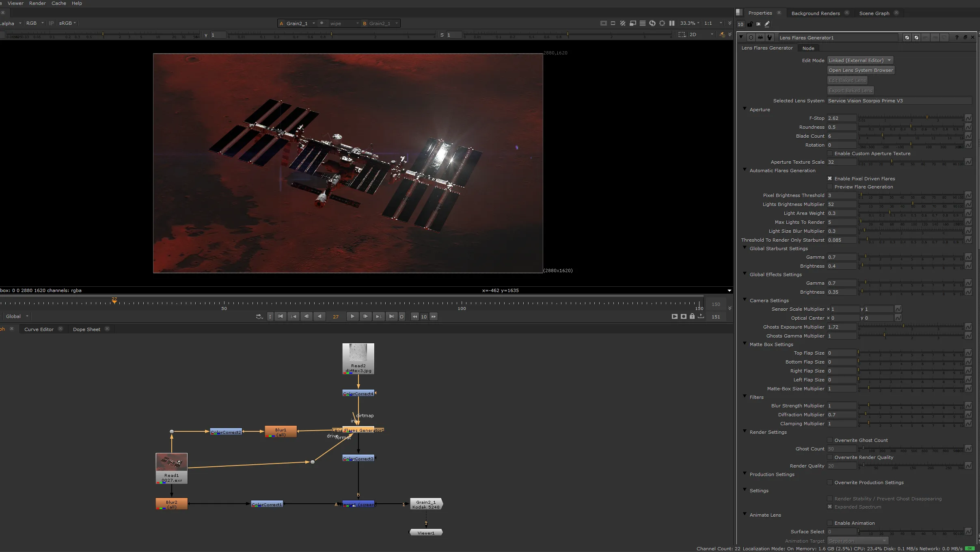Click the Export Baked Lens button
980x552 pixels.
pos(850,90)
